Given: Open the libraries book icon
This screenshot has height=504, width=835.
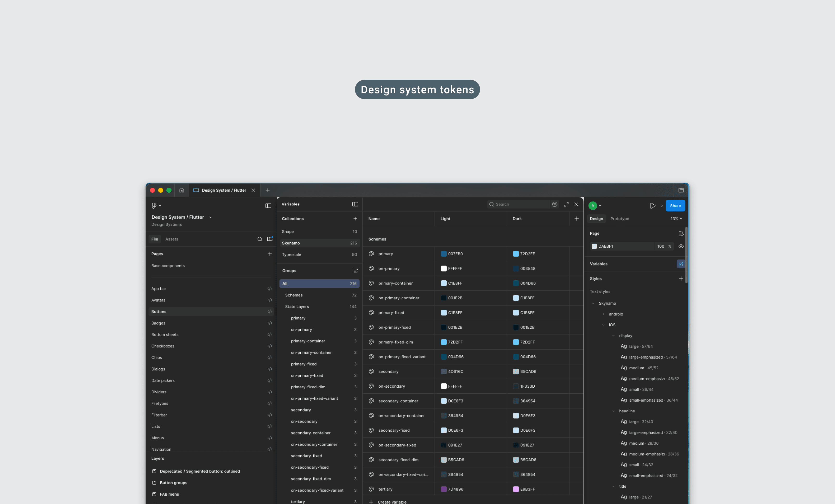Looking at the screenshot, I should 270,239.
